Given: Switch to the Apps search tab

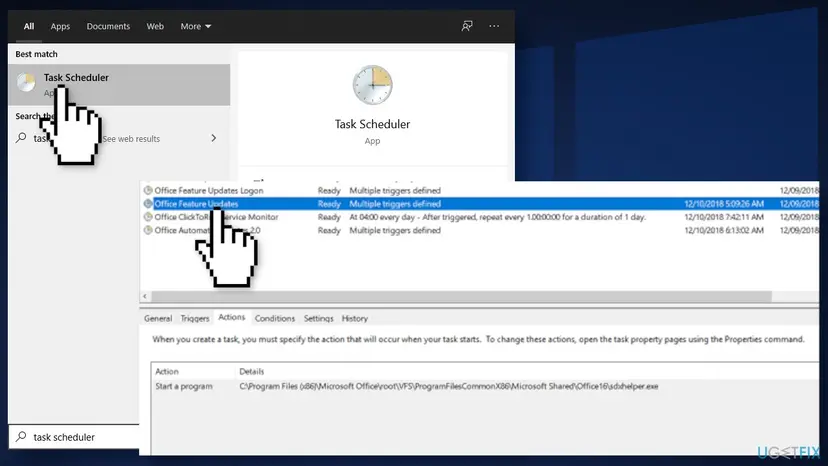Looking at the screenshot, I should 60,26.
